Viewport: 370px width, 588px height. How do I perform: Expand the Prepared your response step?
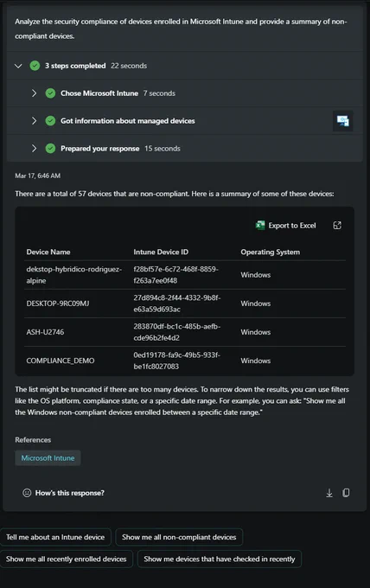pyautogui.click(x=34, y=149)
